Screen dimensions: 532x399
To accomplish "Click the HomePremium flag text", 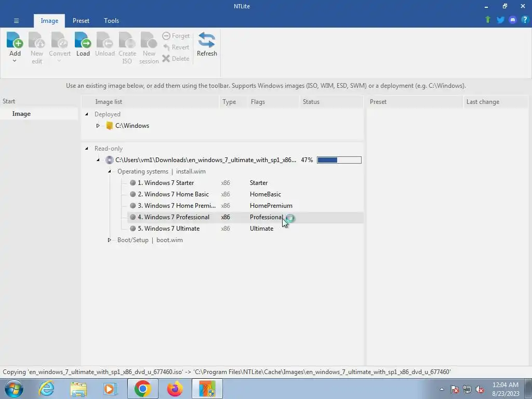I will pos(271,206).
